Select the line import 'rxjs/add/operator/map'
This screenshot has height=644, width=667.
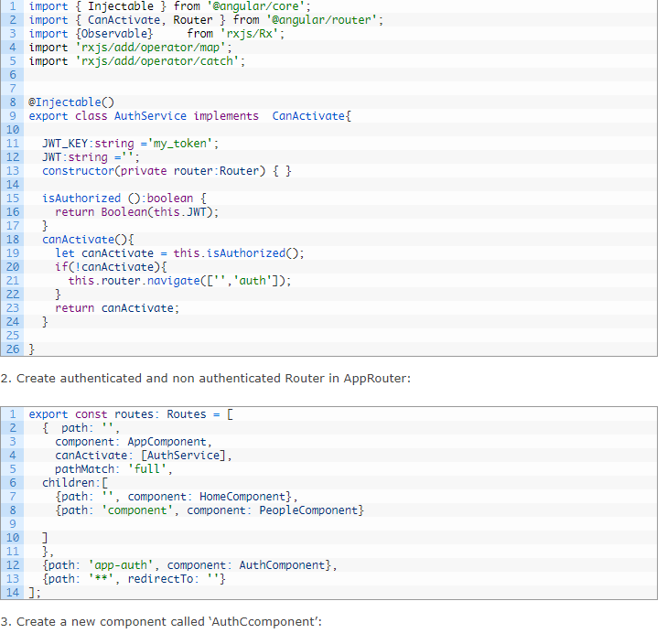click(130, 48)
